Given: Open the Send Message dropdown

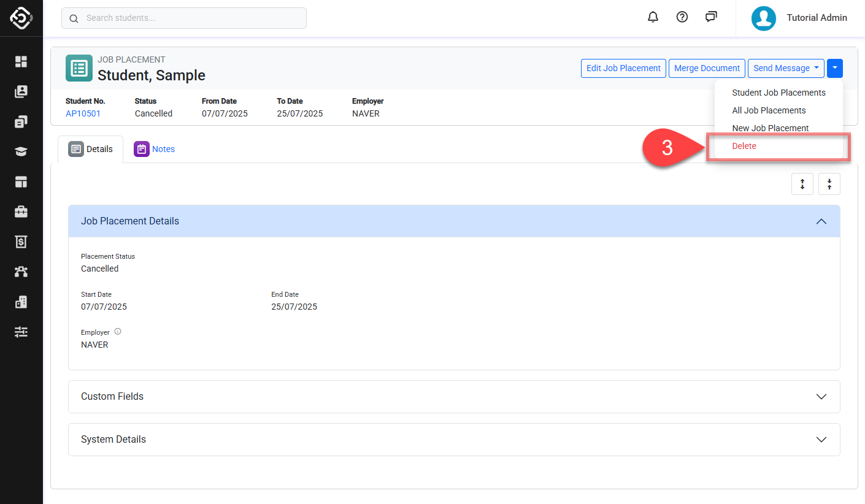Looking at the screenshot, I should pos(785,68).
